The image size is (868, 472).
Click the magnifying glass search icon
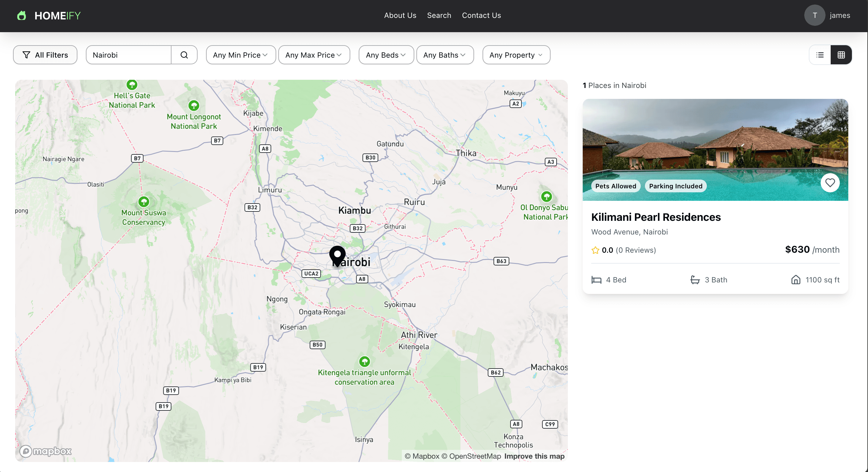(x=184, y=55)
